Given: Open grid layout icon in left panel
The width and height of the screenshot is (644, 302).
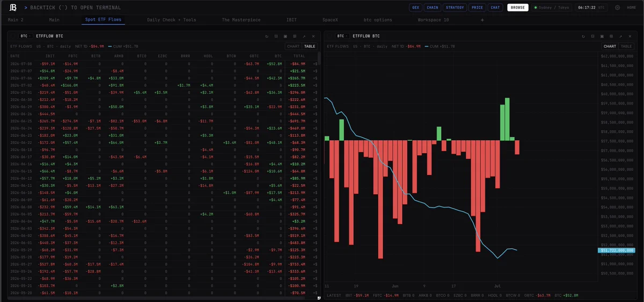Looking at the screenshot, I should pyautogui.click(x=295, y=36).
